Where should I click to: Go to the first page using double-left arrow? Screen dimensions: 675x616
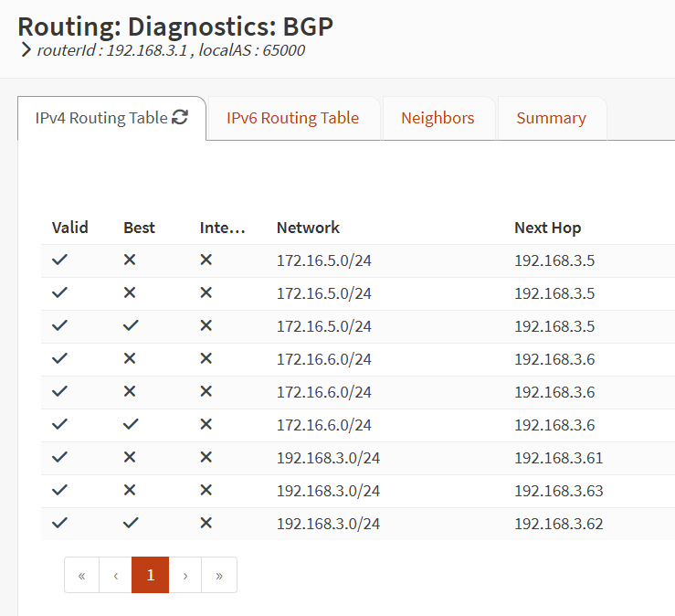click(x=82, y=575)
